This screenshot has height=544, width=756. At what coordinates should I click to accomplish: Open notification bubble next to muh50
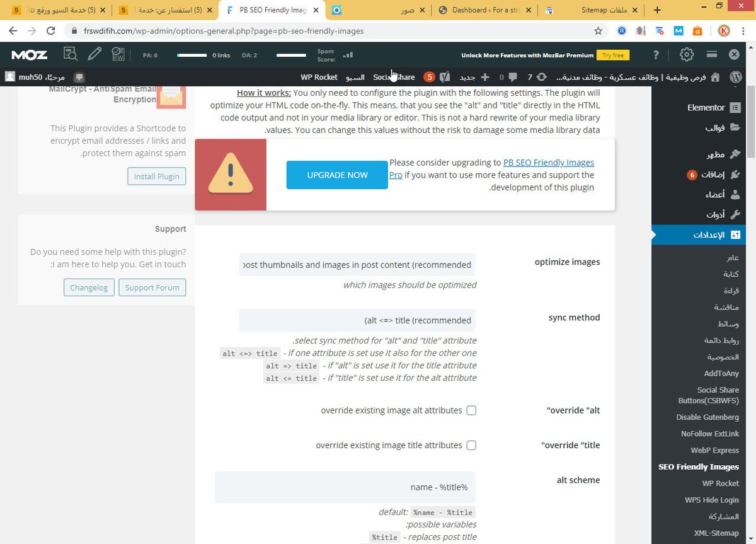coord(79,77)
